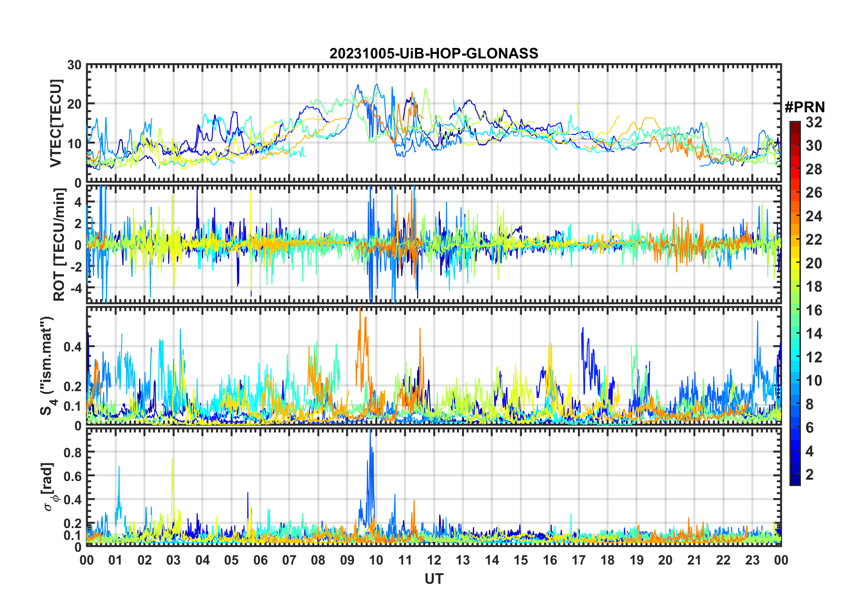868x607 pixels.
Task: Pick the dark blue bottom of the PRN colorbar
Action: pyautogui.click(x=795, y=481)
